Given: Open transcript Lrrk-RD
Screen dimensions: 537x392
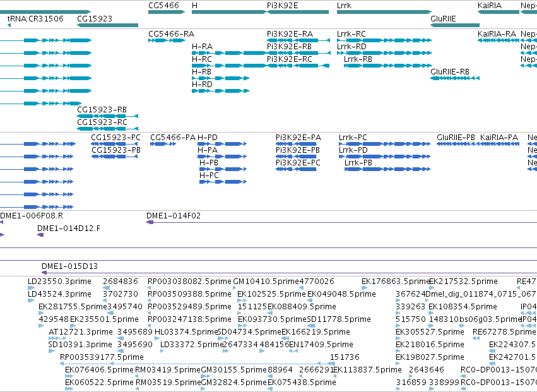Looking at the screenshot, I should (384, 53).
